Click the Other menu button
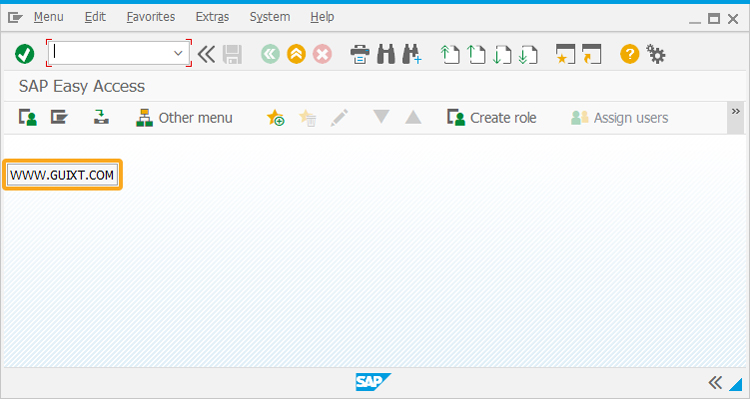The image size is (750, 399). tap(184, 118)
